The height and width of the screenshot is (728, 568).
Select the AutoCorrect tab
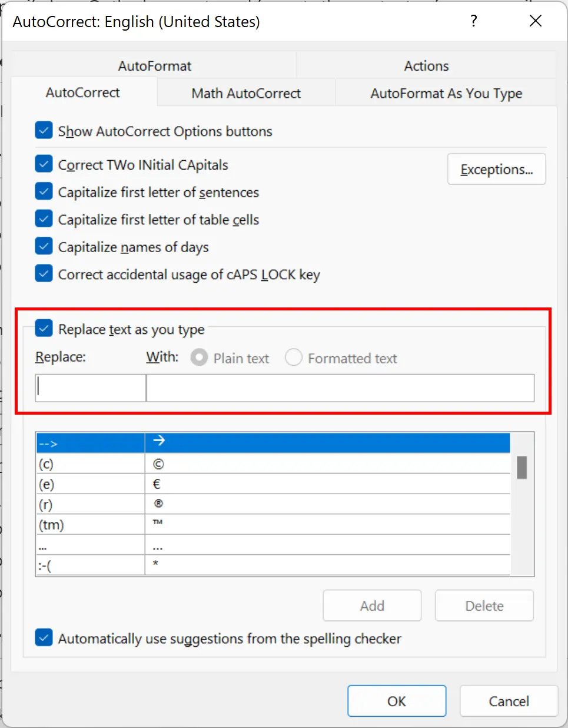pos(83,92)
